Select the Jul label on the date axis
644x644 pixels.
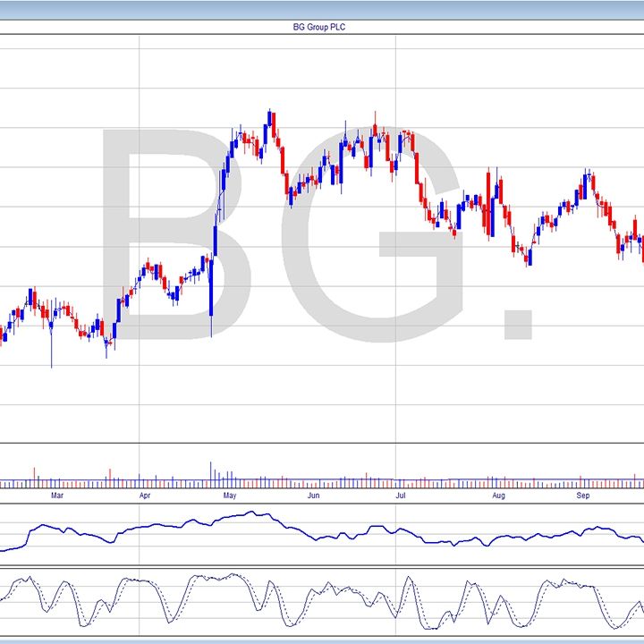(x=401, y=495)
